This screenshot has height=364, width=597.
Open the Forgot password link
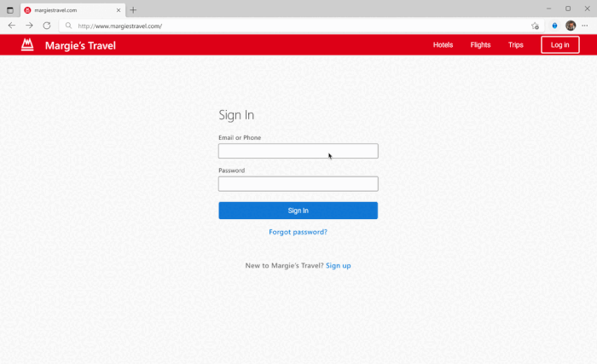coord(298,232)
